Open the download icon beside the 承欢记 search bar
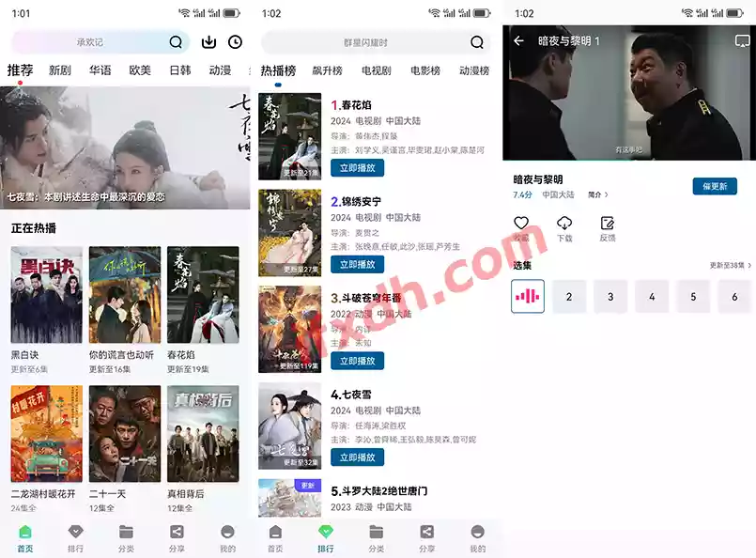The height and width of the screenshot is (558, 756). click(209, 42)
